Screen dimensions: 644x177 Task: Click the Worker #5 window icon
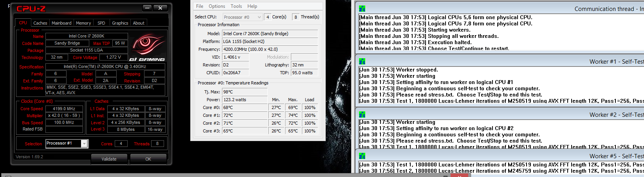pos(362,156)
